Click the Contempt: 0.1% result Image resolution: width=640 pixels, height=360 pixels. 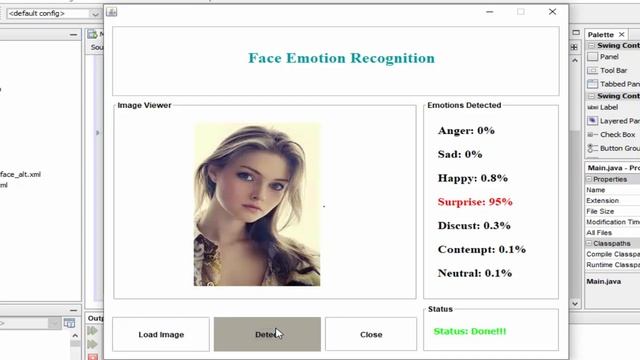coord(482,249)
